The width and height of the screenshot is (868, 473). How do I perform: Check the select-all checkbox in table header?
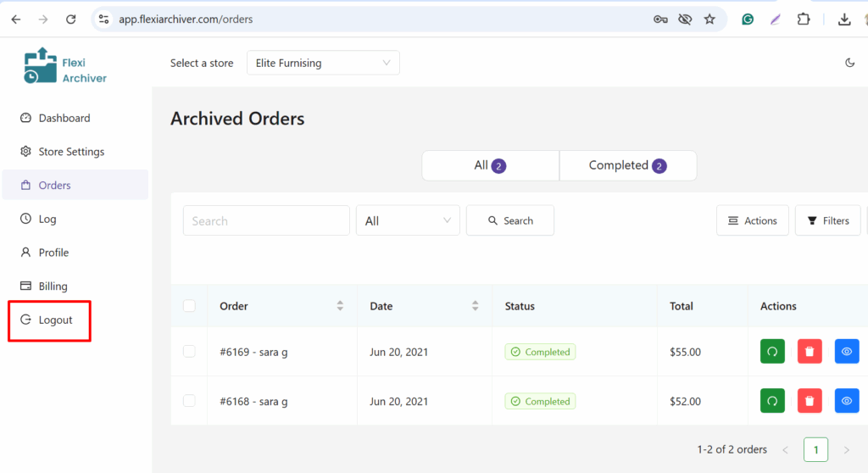189,306
